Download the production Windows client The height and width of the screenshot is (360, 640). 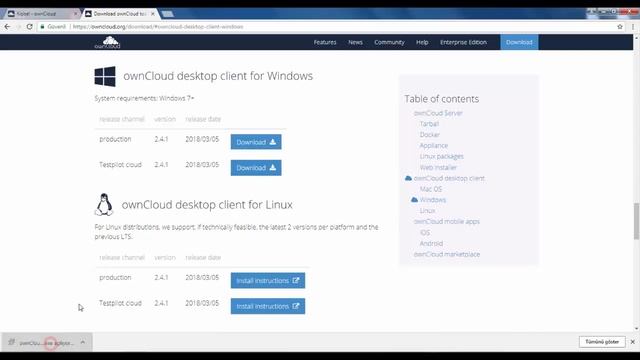point(256,142)
